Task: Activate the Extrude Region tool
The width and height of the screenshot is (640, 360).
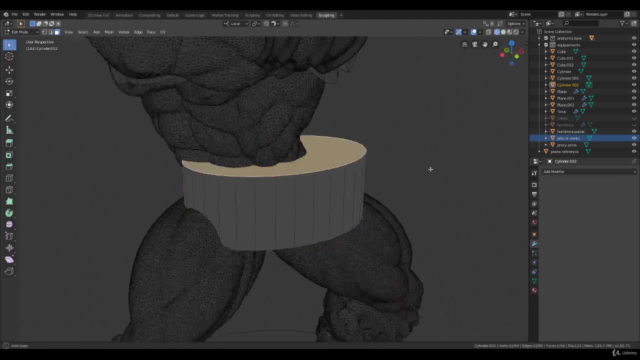Action: click(x=9, y=143)
